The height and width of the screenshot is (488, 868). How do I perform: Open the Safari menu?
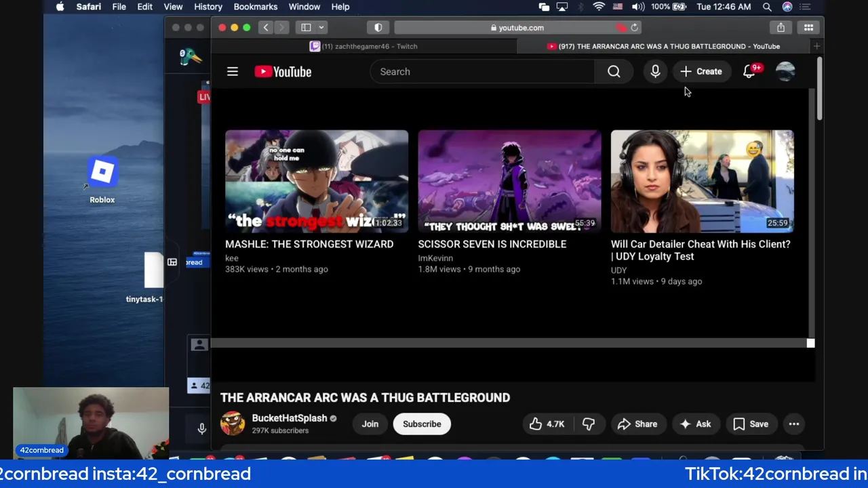tap(89, 7)
